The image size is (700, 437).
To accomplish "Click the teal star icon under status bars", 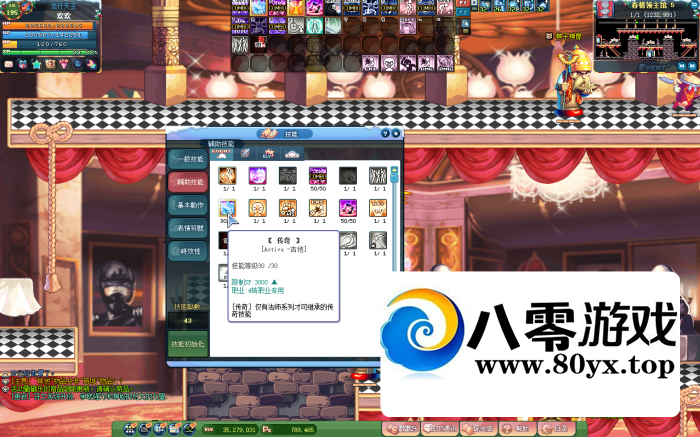I will click(x=37, y=64).
